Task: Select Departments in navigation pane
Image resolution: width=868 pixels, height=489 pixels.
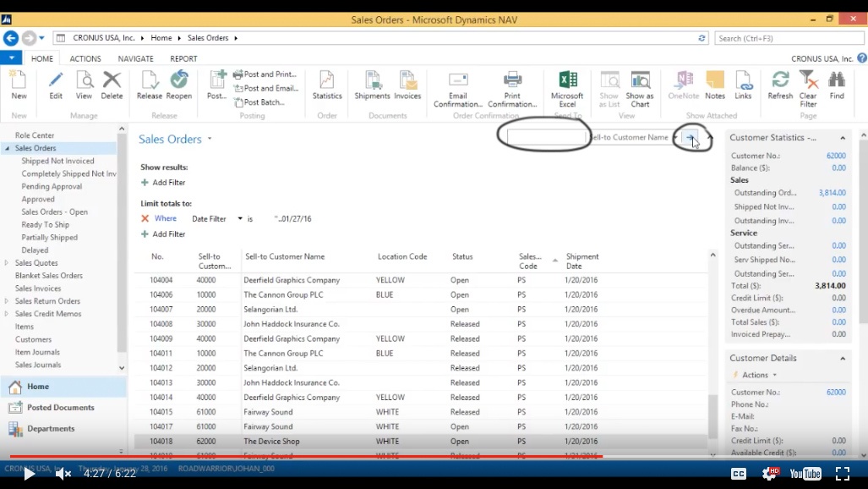Action: pos(63,429)
